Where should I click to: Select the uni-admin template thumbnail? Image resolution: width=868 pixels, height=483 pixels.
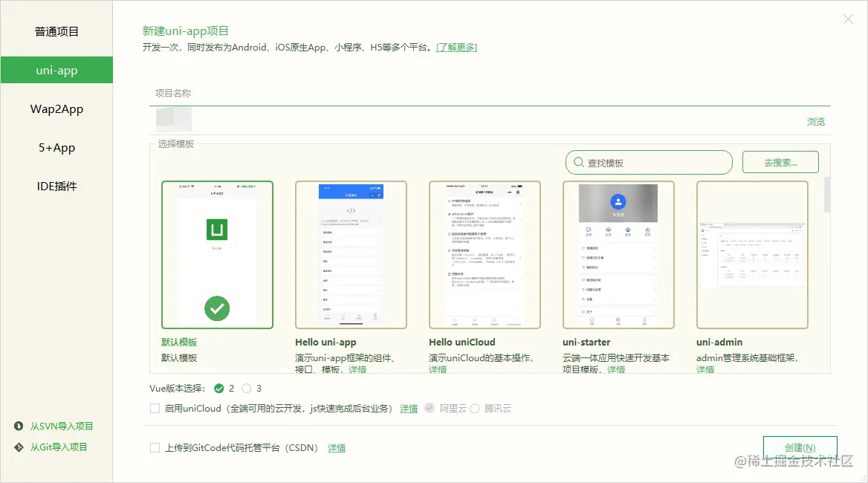[752, 254]
